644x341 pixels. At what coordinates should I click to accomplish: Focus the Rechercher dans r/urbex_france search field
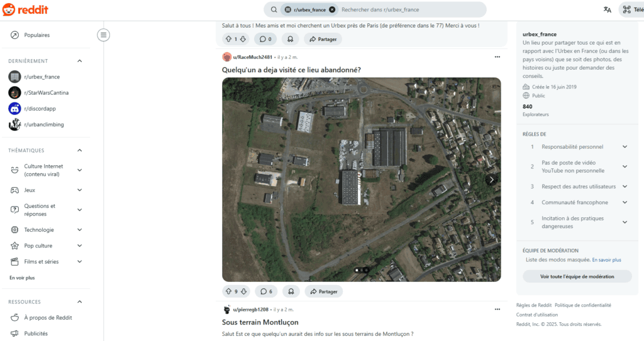pyautogui.click(x=411, y=9)
